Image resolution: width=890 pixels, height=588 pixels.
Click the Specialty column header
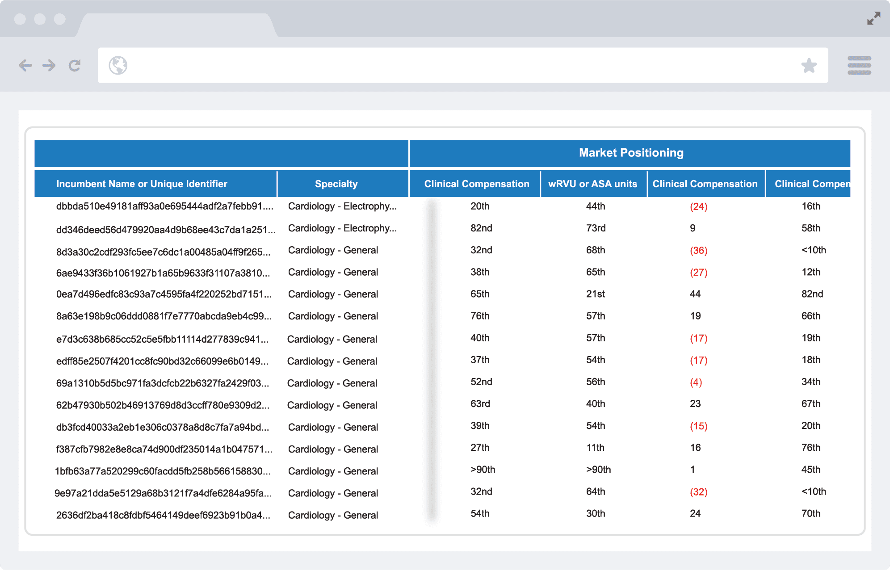(336, 184)
